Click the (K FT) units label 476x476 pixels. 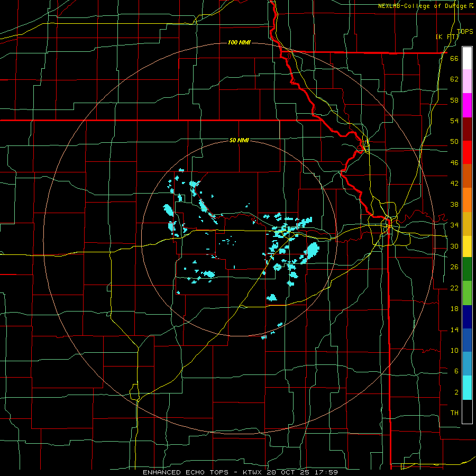[x=447, y=37]
